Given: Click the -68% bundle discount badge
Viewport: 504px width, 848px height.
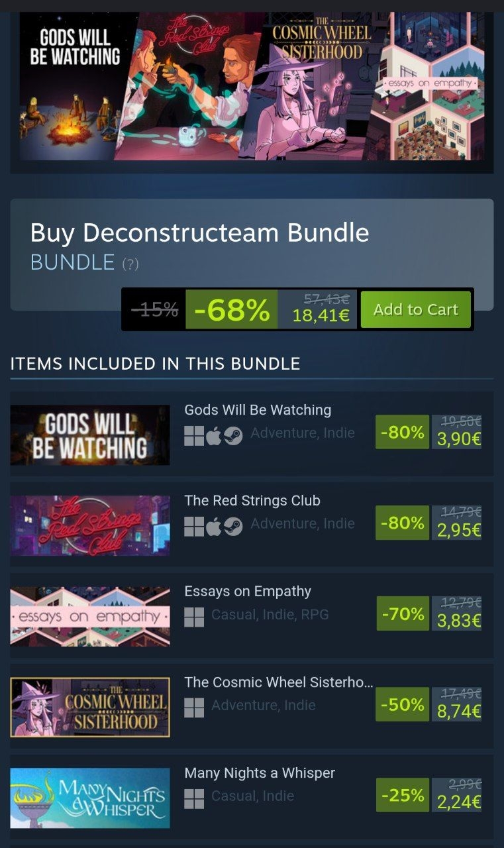Looking at the screenshot, I should click(x=231, y=309).
